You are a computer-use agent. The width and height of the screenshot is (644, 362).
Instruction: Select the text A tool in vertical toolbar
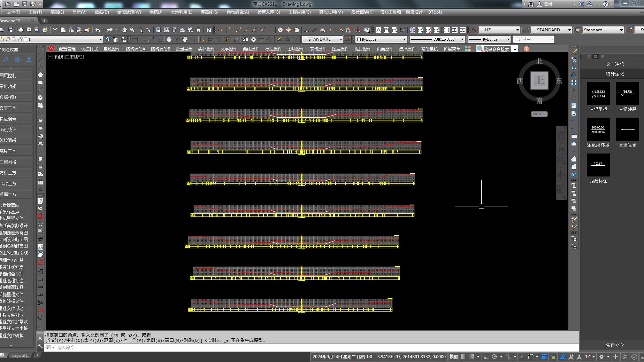40,190
